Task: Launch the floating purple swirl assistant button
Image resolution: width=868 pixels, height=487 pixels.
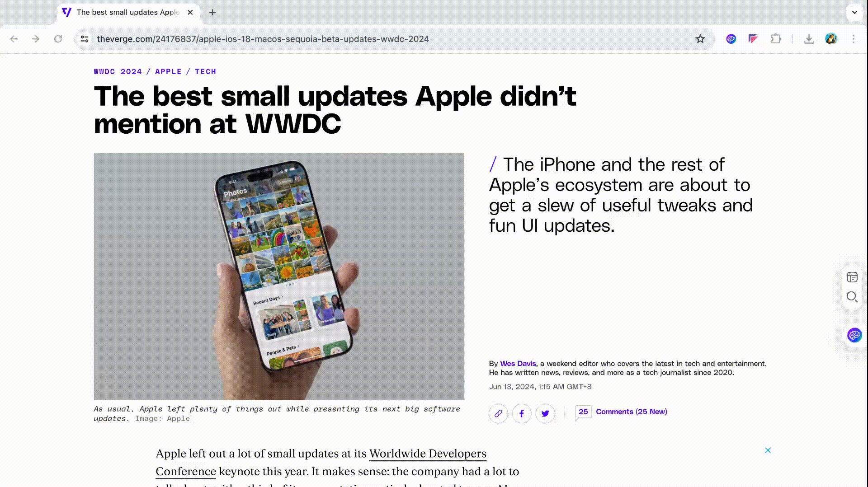Action: click(x=854, y=335)
